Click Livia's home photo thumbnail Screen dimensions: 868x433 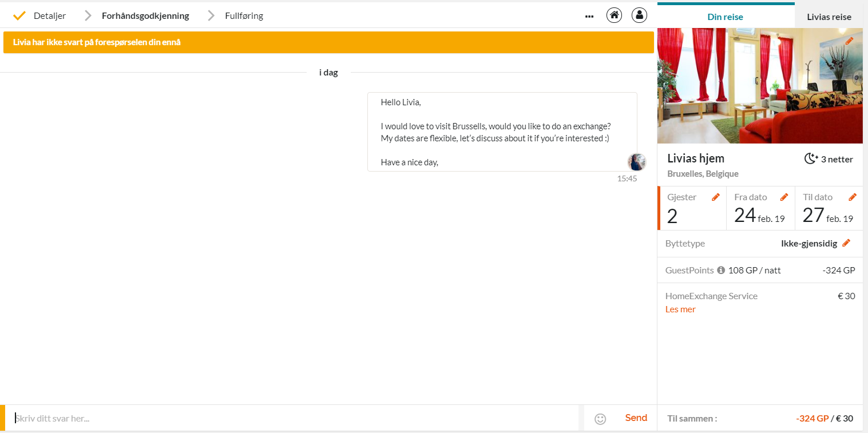point(759,86)
